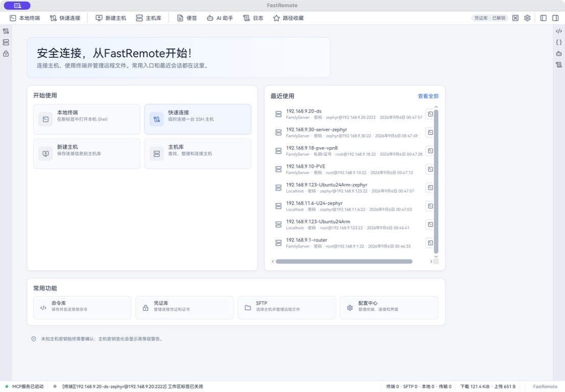This screenshot has height=392, width=565.
Task: Click vertical scrollbar of recent list
Action: click(x=436, y=182)
